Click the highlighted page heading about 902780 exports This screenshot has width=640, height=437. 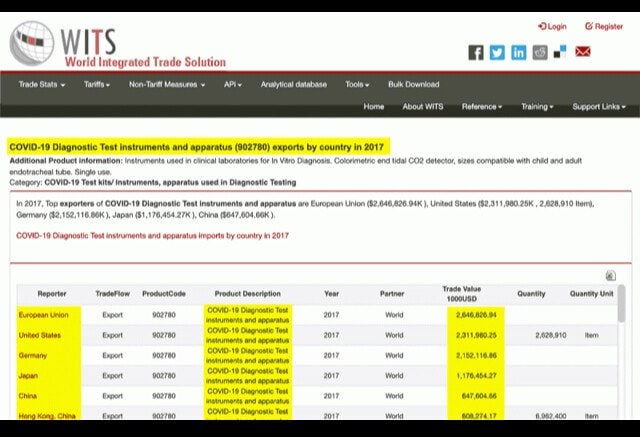click(196, 147)
